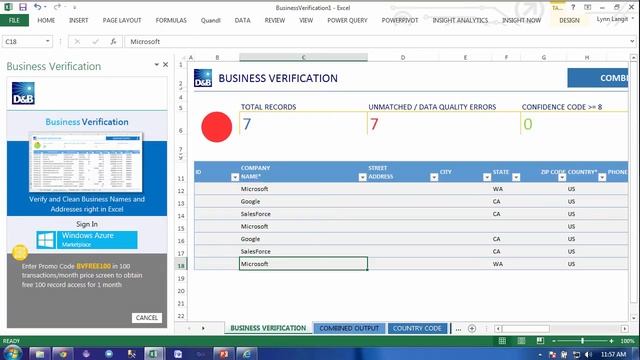Click the Cancel X in the formula bar

click(x=77, y=41)
